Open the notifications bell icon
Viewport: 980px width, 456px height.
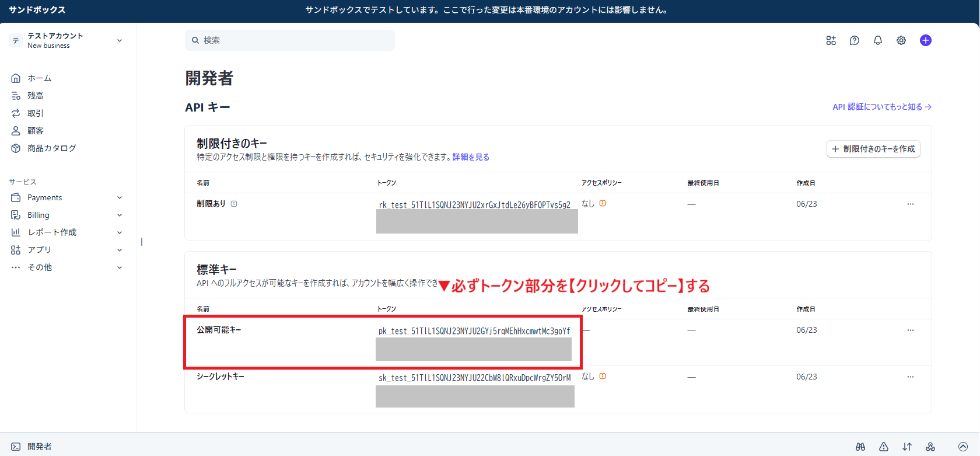878,40
